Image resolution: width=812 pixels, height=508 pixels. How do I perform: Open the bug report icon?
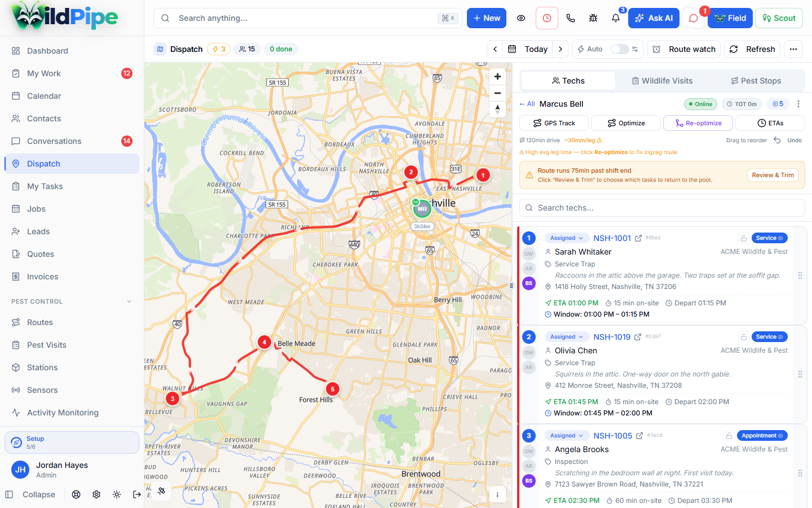click(x=593, y=18)
